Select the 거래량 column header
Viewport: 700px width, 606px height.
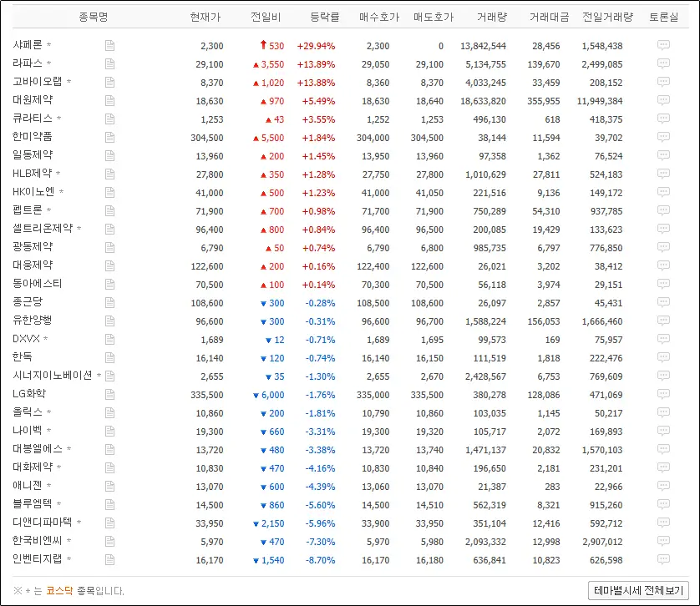(x=492, y=17)
